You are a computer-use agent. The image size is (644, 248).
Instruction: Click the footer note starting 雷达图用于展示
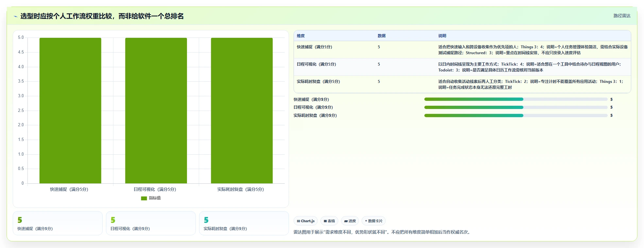click(382, 232)
